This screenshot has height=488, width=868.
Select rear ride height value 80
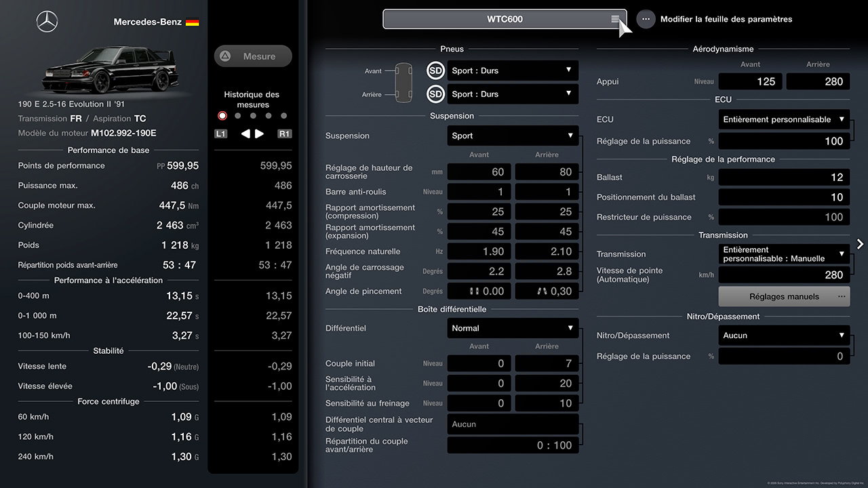pyautogui.click(x=547, y=172)
